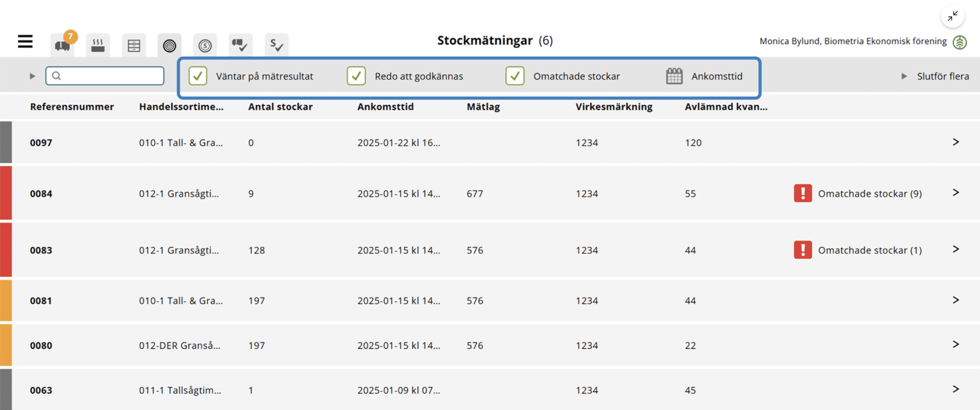Select reference number 0084

41,194
